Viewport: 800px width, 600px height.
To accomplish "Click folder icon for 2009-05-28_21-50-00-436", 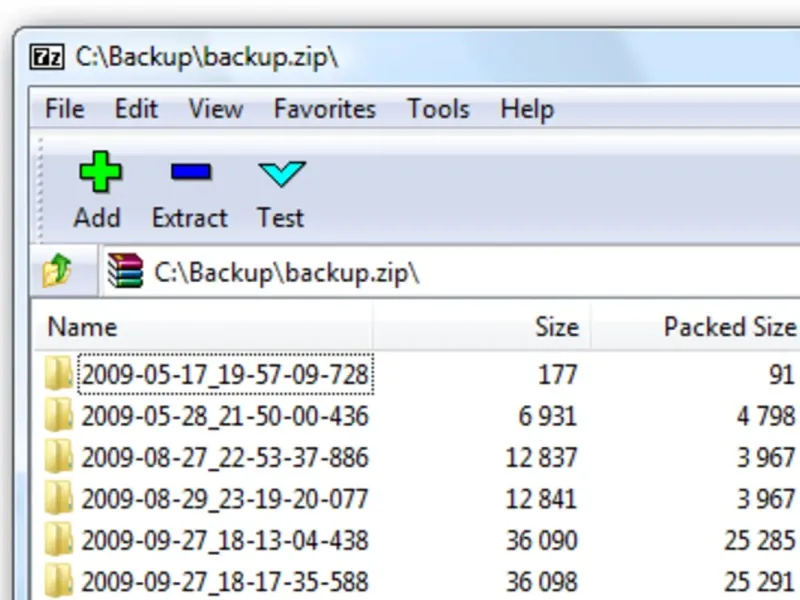I will point(59,416).
